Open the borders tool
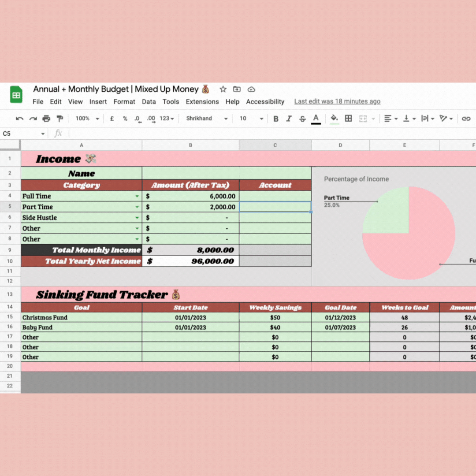Image resolution: width=476 pixels, height=476 pixels. pos(348,118)
